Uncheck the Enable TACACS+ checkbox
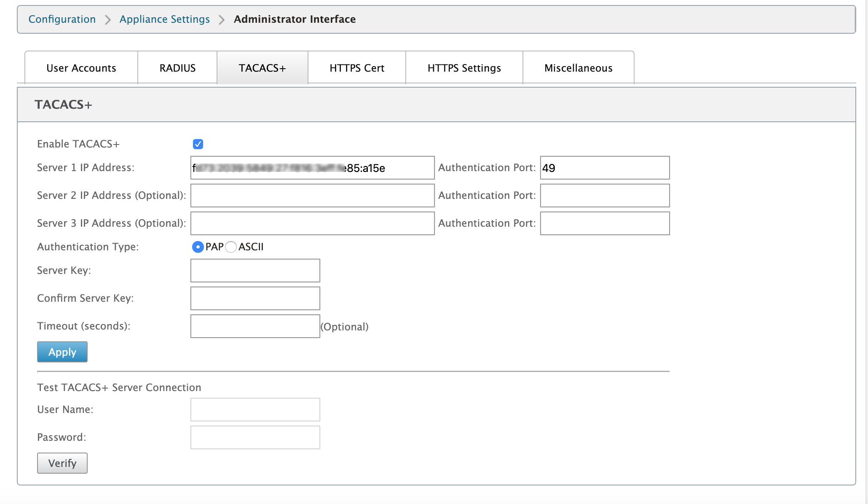The image size is (868, 504). (x=198, y=144)
